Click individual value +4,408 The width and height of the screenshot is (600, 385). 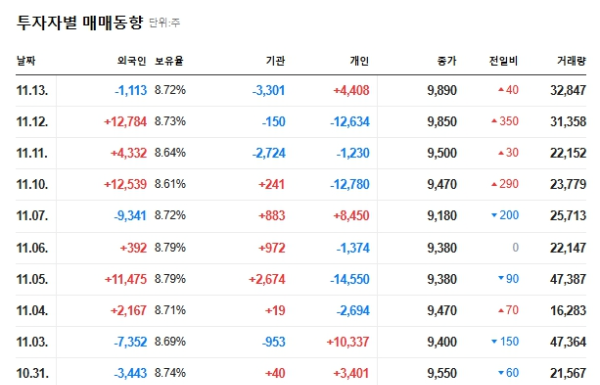pos(351,91)
